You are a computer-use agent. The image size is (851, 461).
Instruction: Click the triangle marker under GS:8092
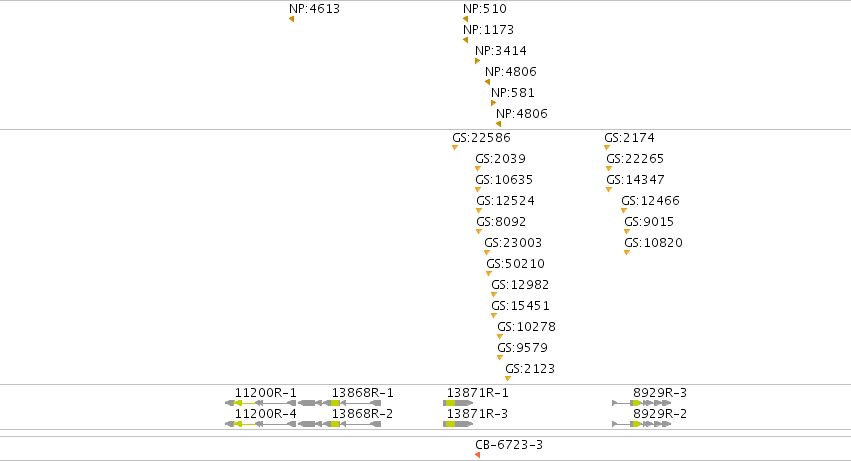click(479, 232)
